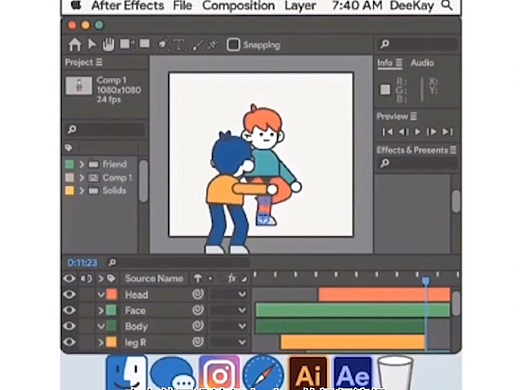Open Finder from the dock

(x=127, y=373)
